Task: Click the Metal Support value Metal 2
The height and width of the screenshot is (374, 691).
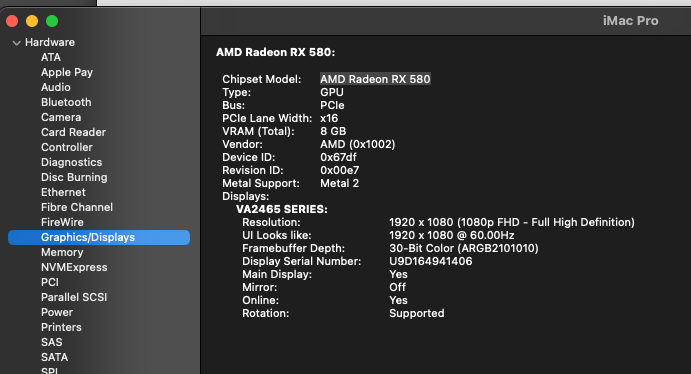Action: point(339,183)
